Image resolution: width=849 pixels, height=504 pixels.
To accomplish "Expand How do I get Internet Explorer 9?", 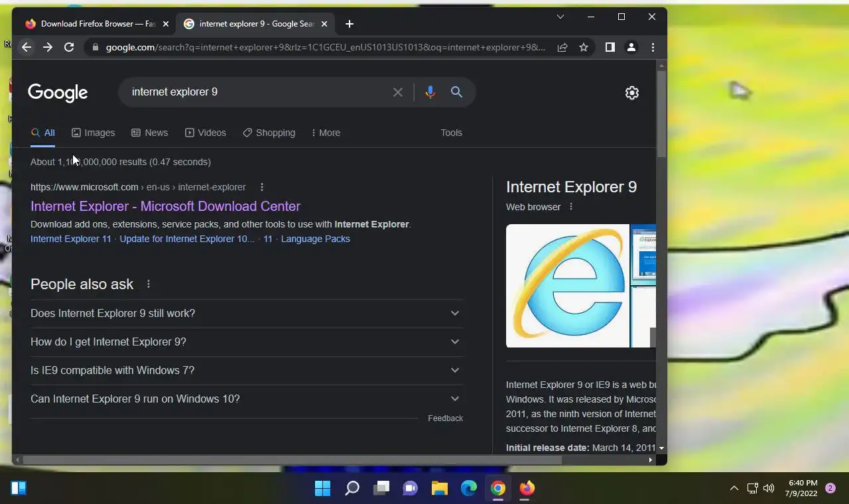I will [x=247, y=342].
